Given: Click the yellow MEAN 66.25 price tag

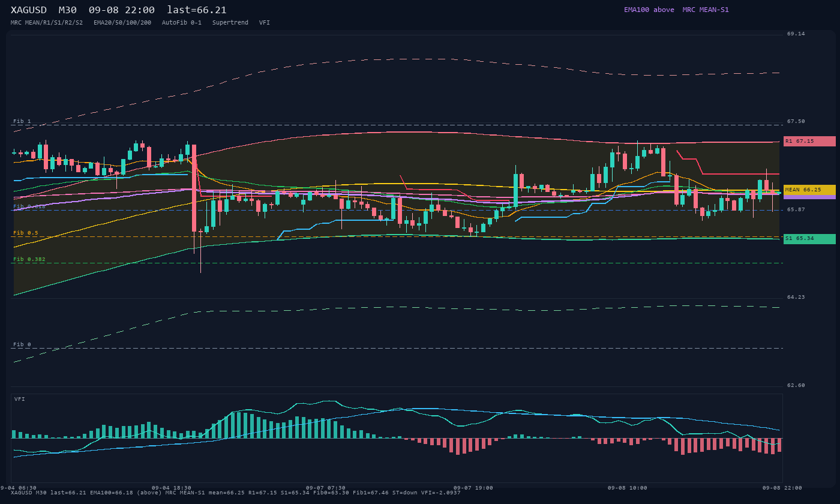Looking at the screenshot, I should pos(809,190).
